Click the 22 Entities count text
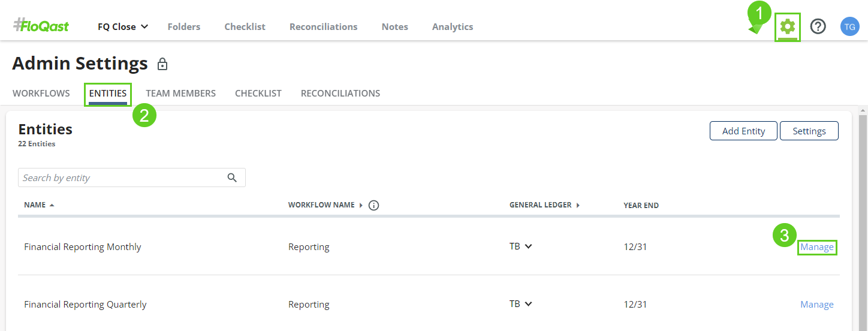The height and width of the screenshot is (331, 868). tap(37, 144)
